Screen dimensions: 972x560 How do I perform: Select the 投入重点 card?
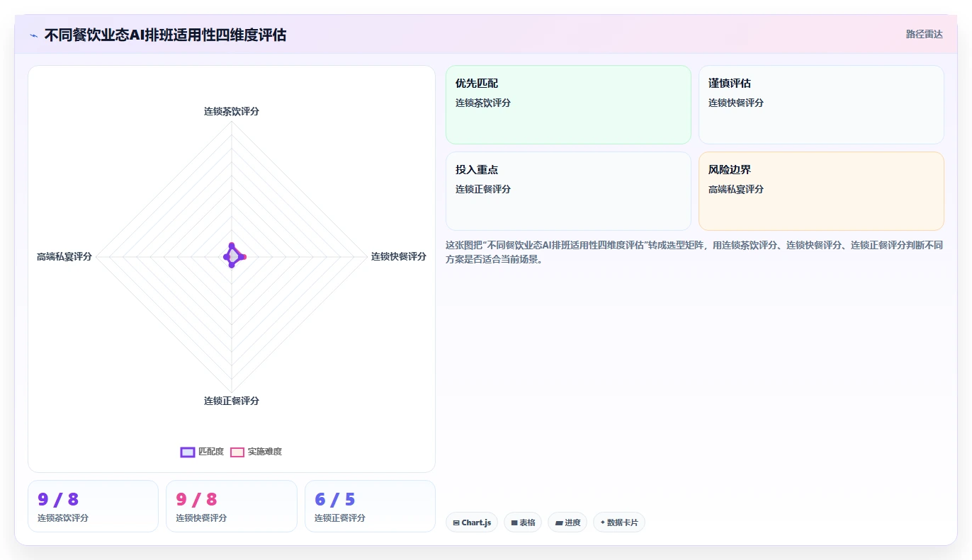pos(568,191)
